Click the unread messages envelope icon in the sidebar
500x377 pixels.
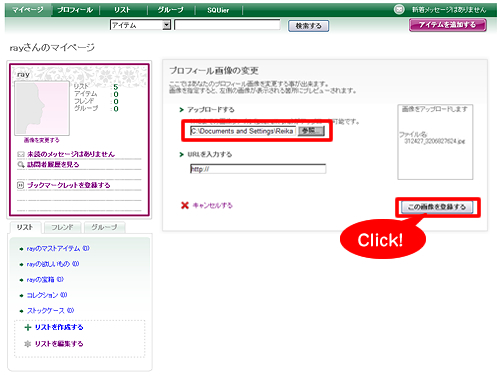(x=21, y=154)
